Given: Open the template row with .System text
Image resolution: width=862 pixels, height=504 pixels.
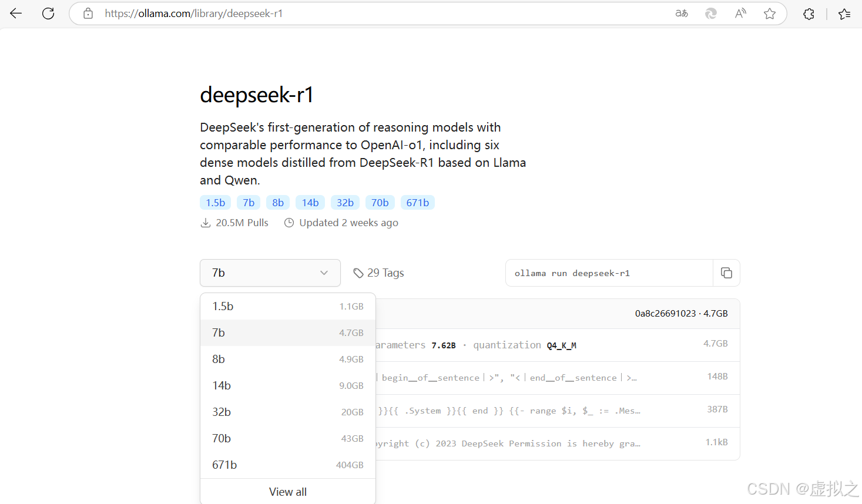Looking at the screenshot, I should pos(557,411).
